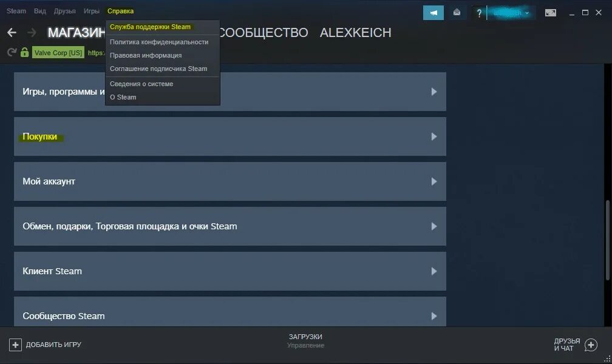
Task: Open the ALEXKEICH profile tab
Action: (356, 33)
